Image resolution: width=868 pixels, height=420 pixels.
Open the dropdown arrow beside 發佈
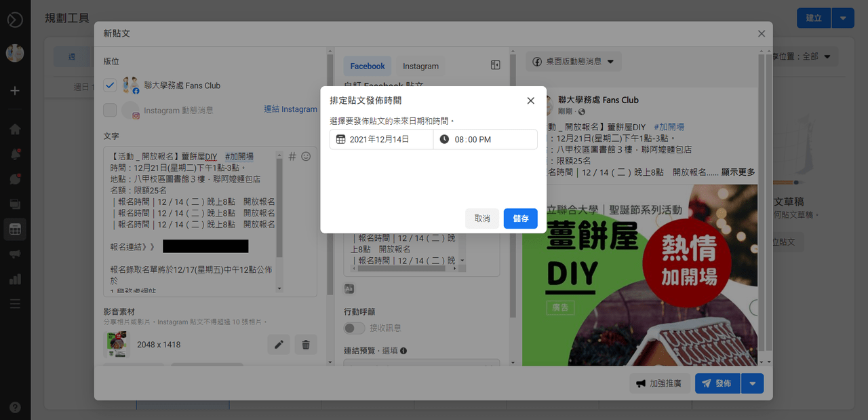pyautogui.click(x=752, y=383)
